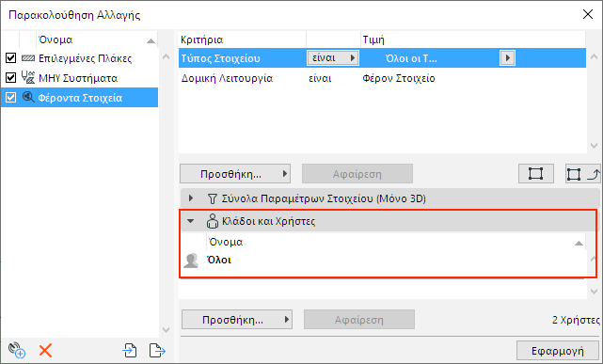Click the Εφαρμογή button

(557, 350)
